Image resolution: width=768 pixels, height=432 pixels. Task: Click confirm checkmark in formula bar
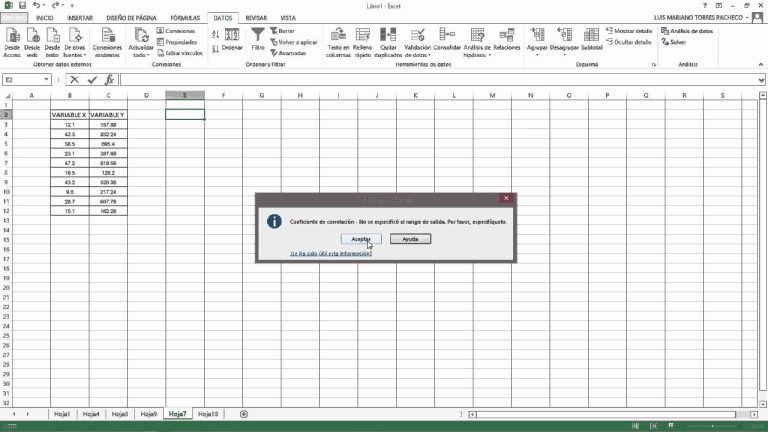[x=92, y=79]
